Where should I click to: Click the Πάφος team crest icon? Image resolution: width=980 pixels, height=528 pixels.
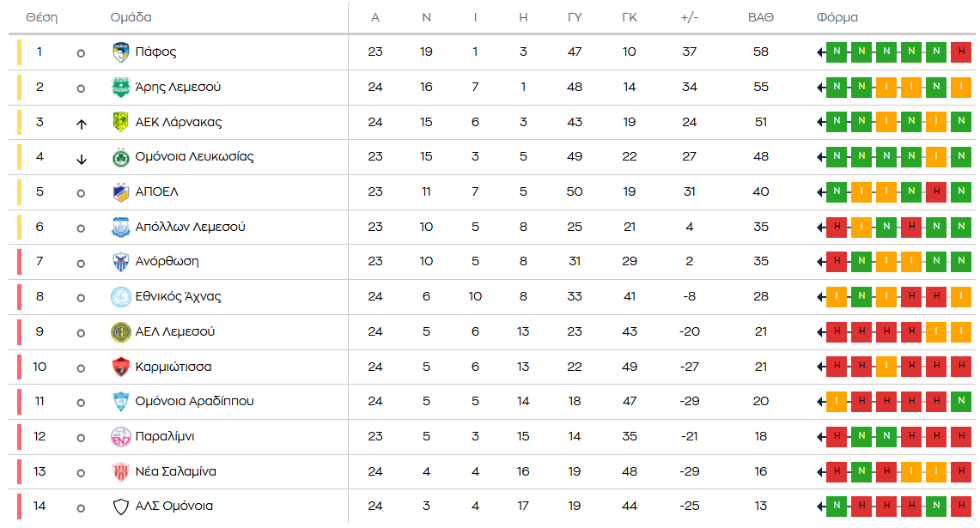(121, 52)
